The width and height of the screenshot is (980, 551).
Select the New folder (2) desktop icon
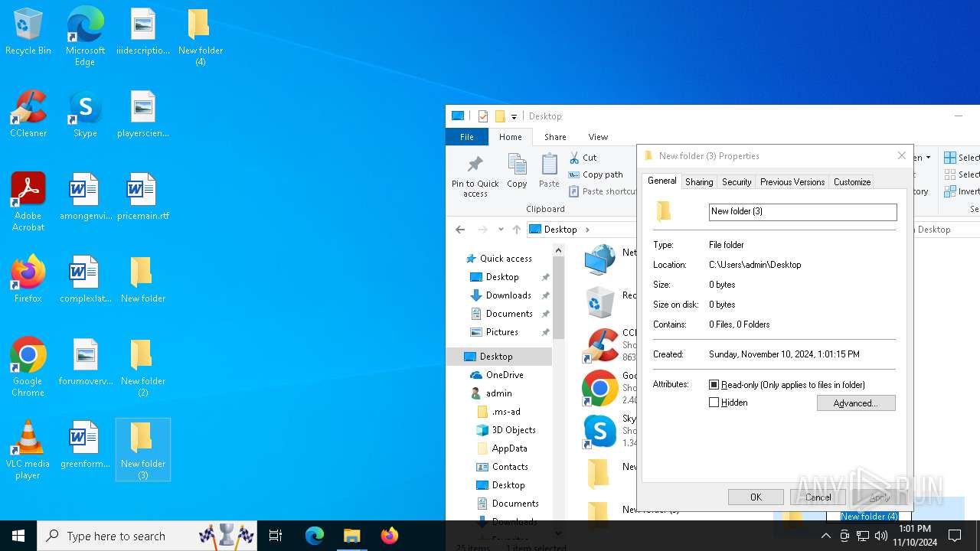[x=142, y=367]
